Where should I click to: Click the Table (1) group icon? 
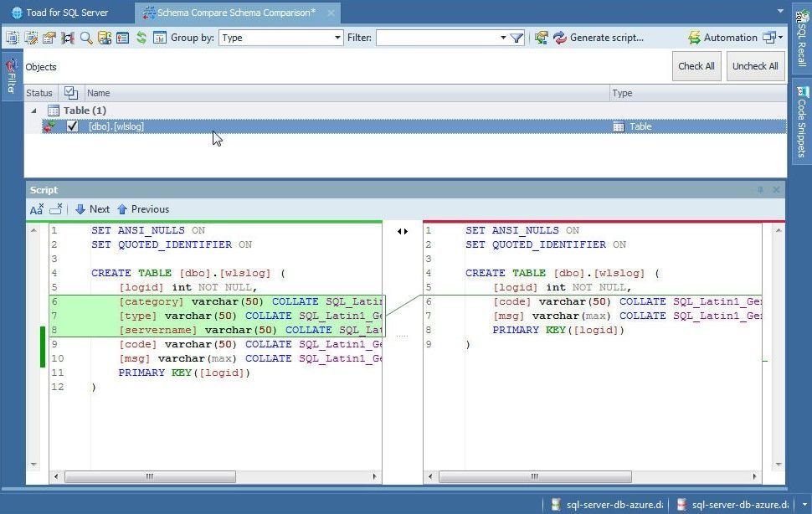[x=54, y=111]
